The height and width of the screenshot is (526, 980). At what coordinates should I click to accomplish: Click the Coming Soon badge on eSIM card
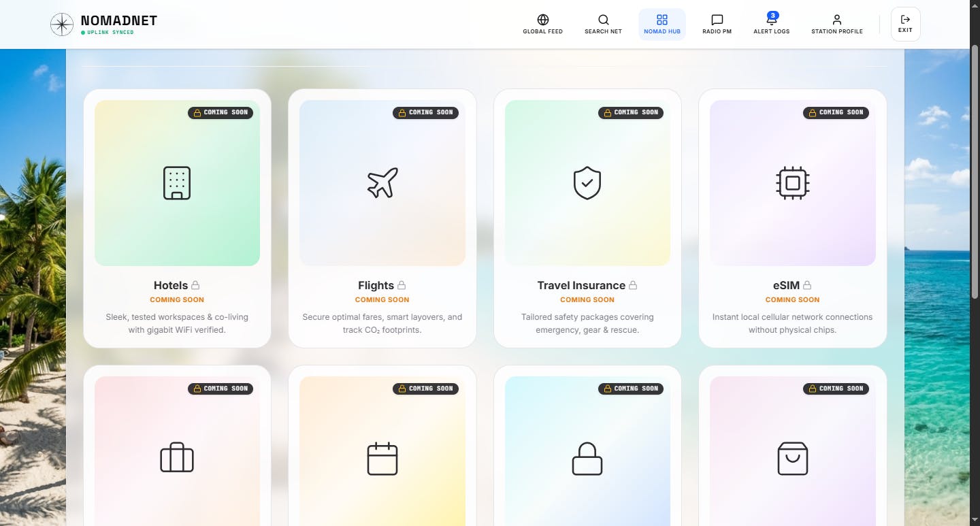pyautogui.click(x=836, y=112)
